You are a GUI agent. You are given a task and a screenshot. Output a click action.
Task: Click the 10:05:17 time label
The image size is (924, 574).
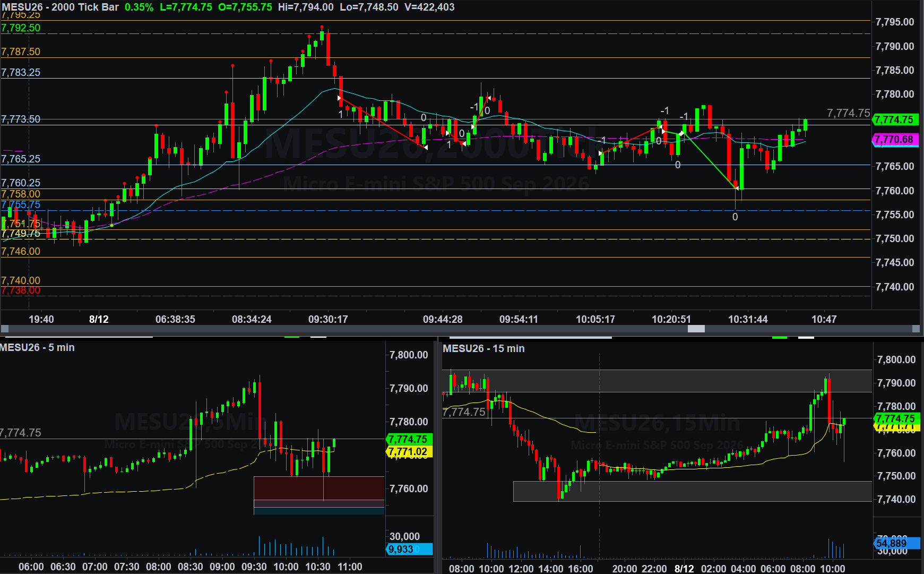click(x=595, y=319)
